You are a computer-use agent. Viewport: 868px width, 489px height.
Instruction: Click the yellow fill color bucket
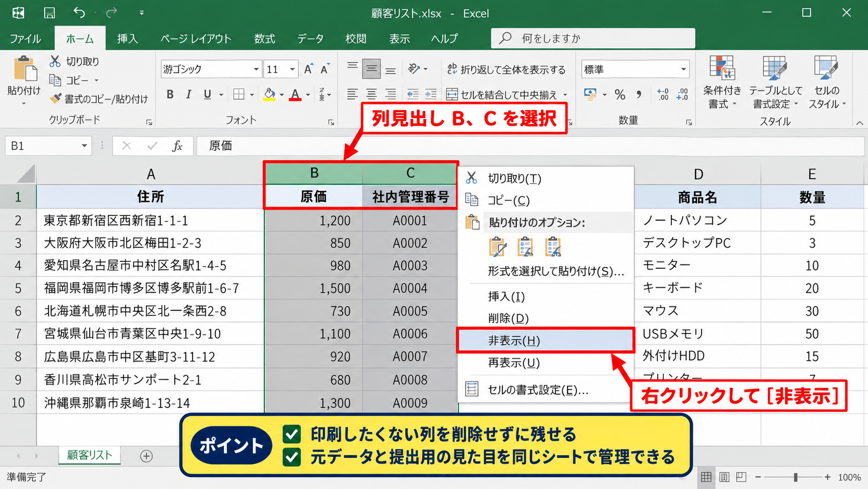(x=269, y=95)
